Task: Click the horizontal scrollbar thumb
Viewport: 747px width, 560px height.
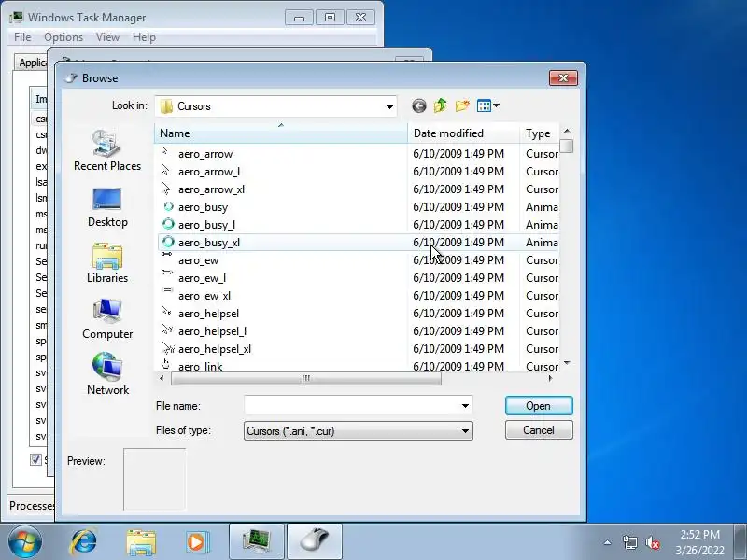Action: (x=306, y=378)
